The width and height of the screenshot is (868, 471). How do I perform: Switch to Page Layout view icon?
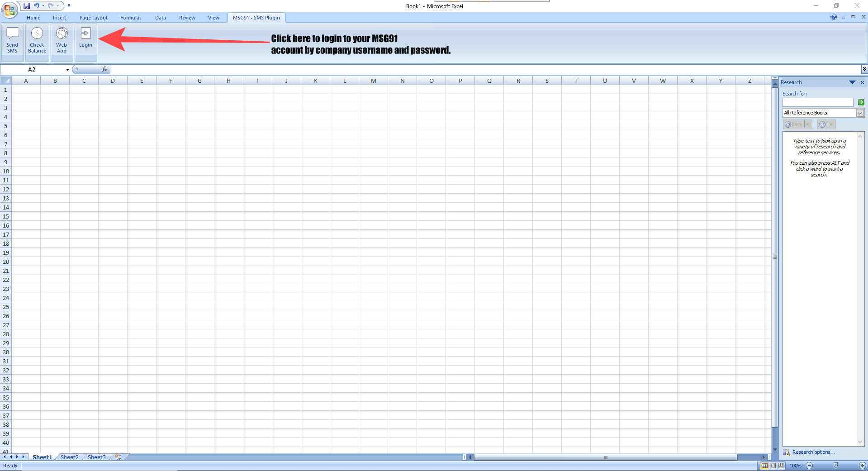tap(773, 466)
